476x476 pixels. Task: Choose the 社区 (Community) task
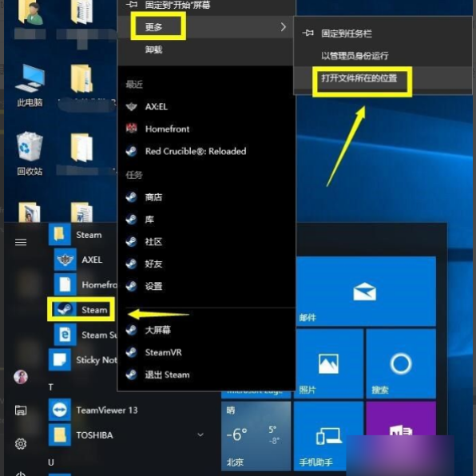[206, 241]
